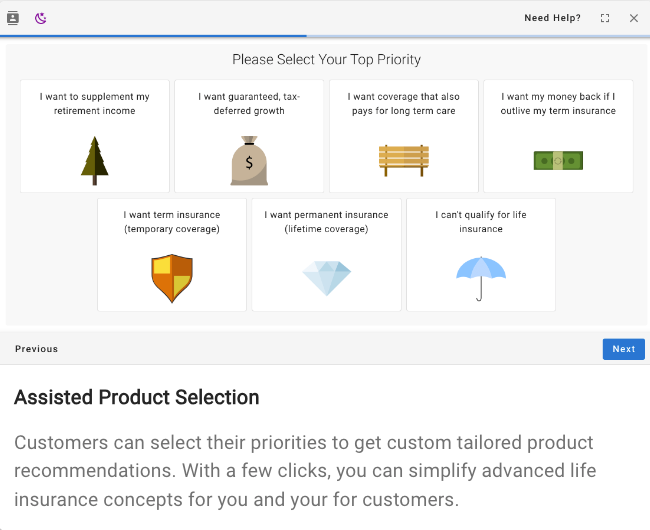
Task: Click the wooden bench long term care icon
Action: 403,160
